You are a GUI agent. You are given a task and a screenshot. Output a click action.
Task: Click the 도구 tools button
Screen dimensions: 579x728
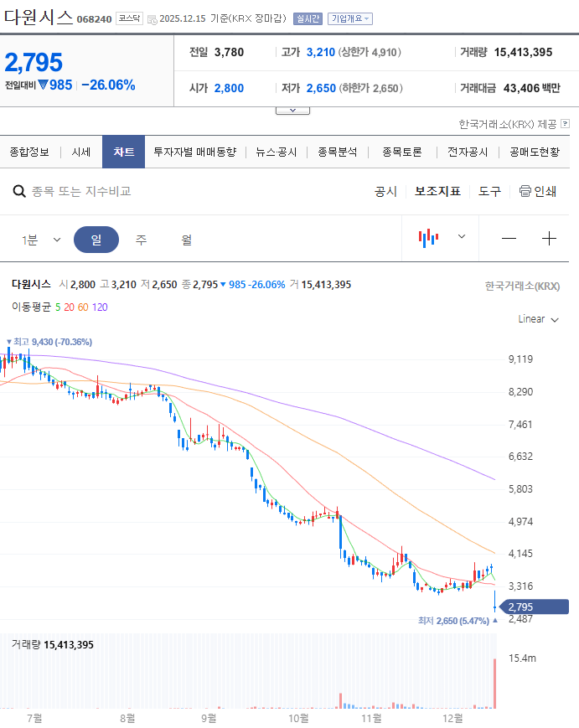point(489,191)
